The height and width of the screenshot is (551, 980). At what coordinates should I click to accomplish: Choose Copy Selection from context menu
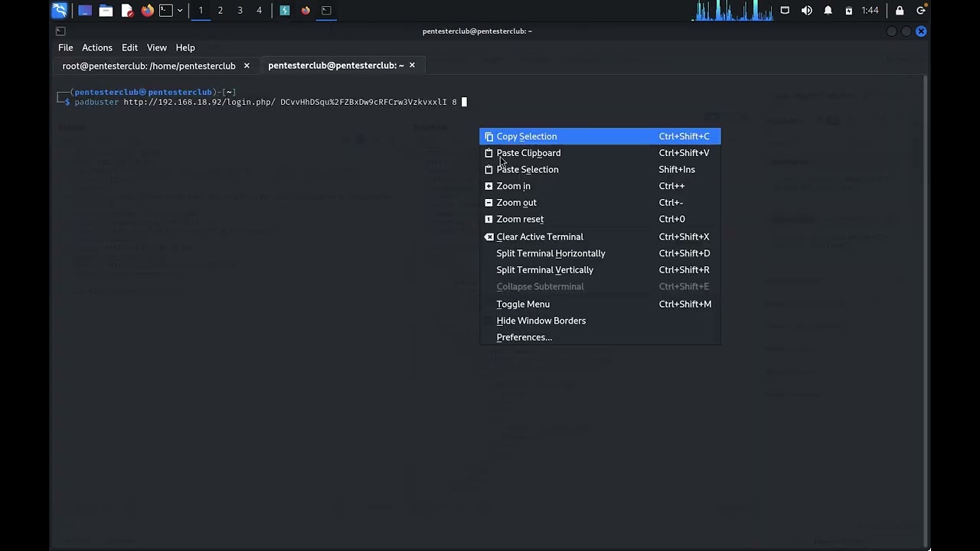600,136
